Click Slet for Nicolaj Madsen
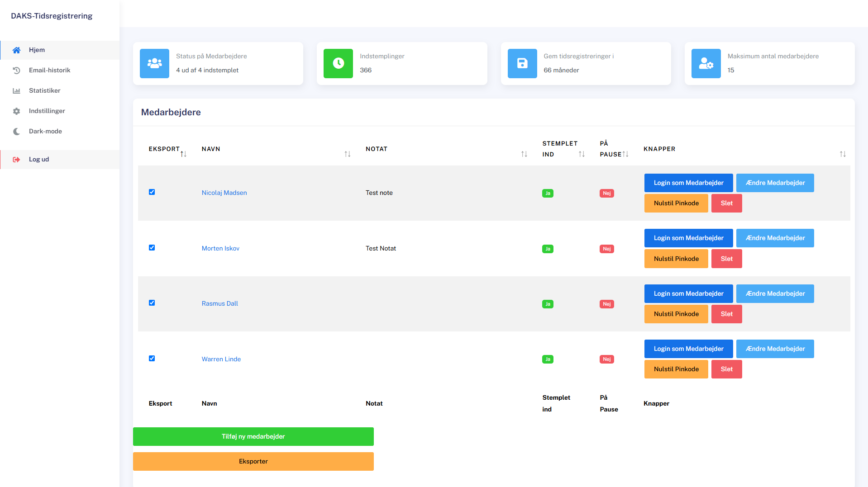 pos(726,203)
